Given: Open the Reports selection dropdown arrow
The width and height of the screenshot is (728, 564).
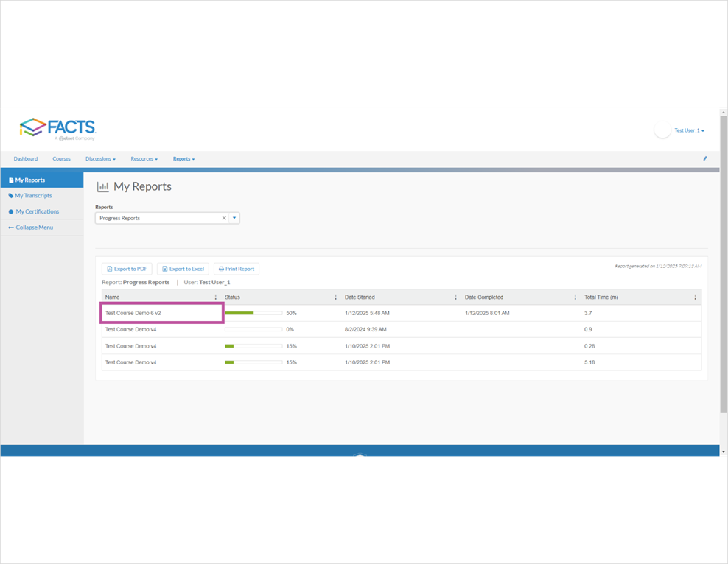Looking at the screenshot, I should click(234, 218).
